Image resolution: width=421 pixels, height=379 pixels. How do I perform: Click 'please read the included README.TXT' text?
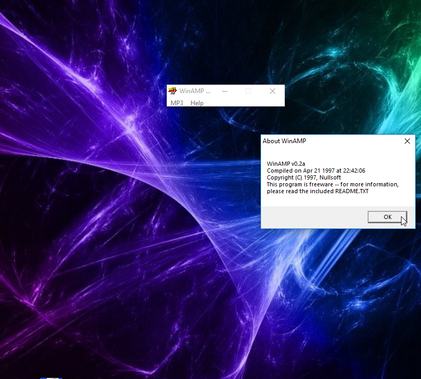(x=318, y=191)
